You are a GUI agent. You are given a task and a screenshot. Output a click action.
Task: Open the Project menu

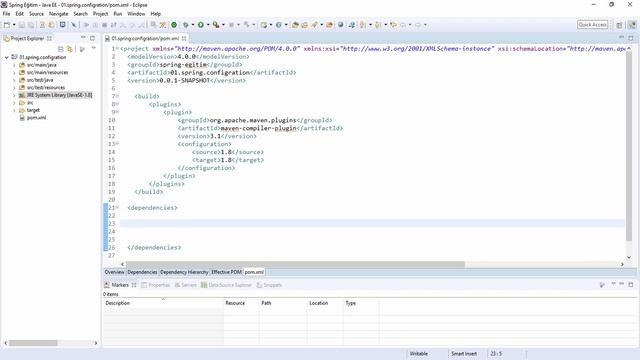100,14
